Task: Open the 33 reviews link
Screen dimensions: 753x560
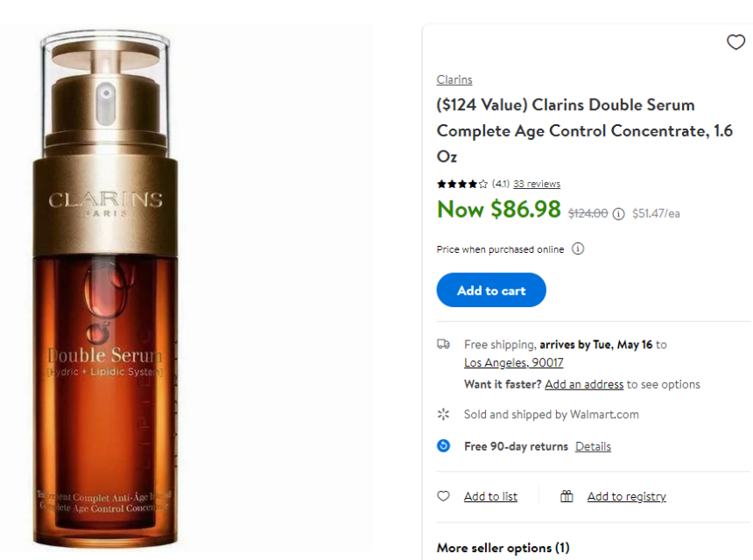Action: 537,184
